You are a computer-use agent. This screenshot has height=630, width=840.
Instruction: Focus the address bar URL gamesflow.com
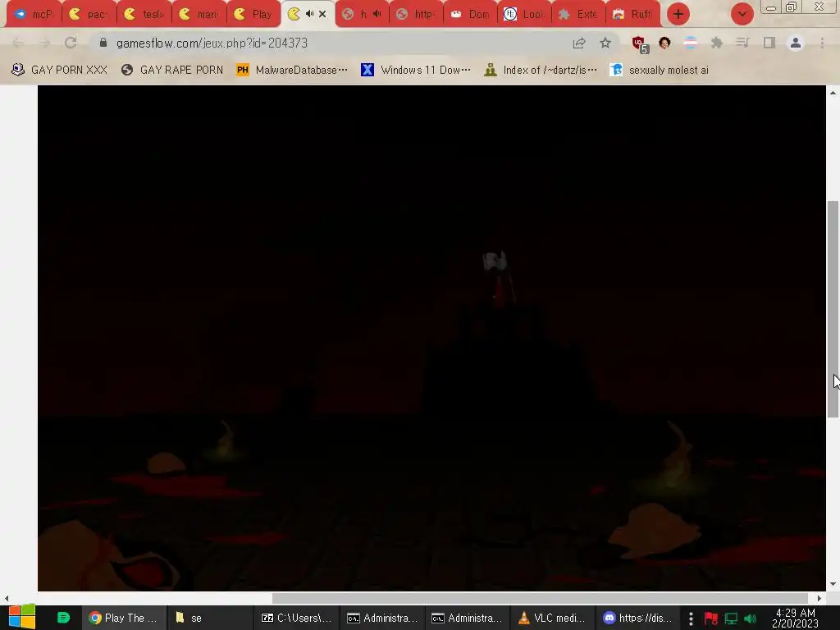(x=212, y=43)
